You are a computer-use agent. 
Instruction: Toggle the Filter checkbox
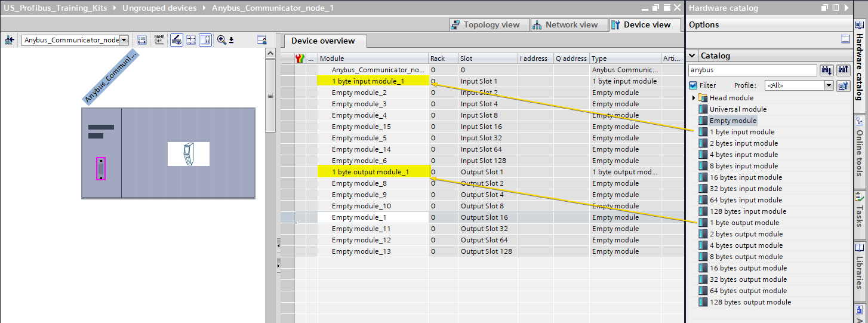click(693, 85)
